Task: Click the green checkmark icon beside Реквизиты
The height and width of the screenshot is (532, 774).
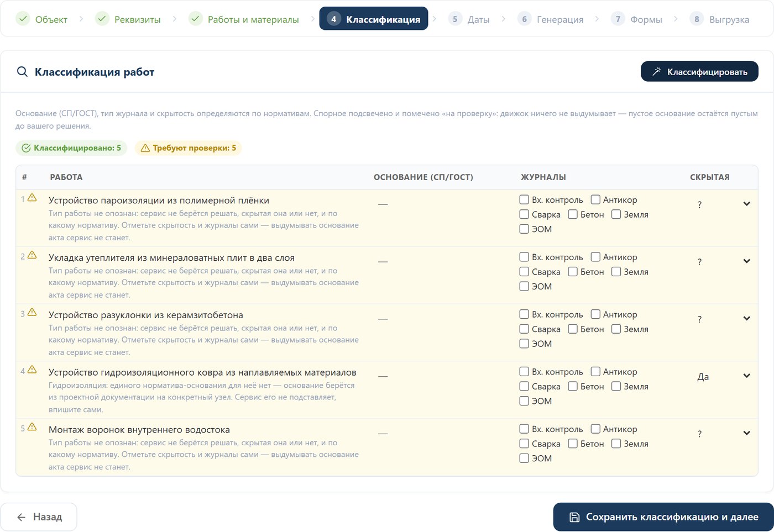Action: coord(102,19)
